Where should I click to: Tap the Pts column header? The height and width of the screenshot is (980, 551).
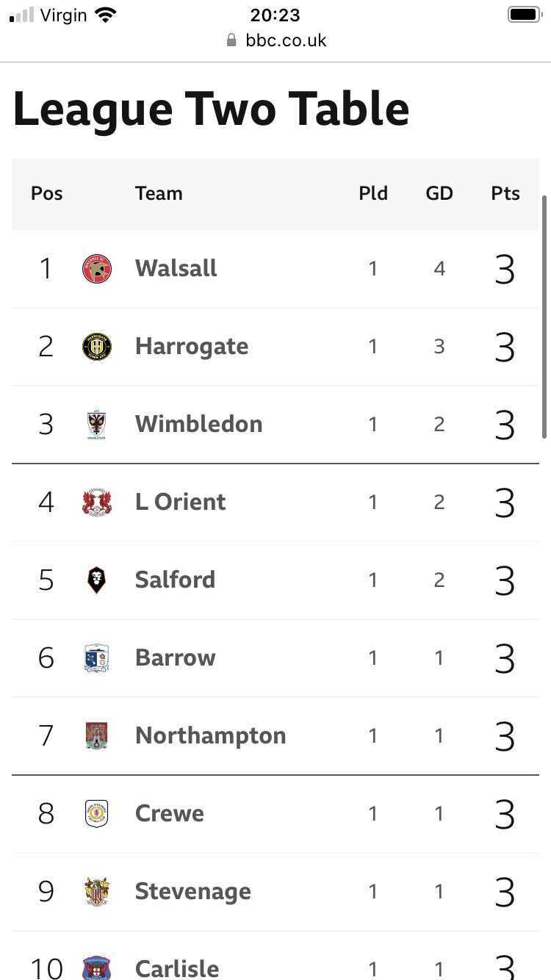(x=505, y=194)
